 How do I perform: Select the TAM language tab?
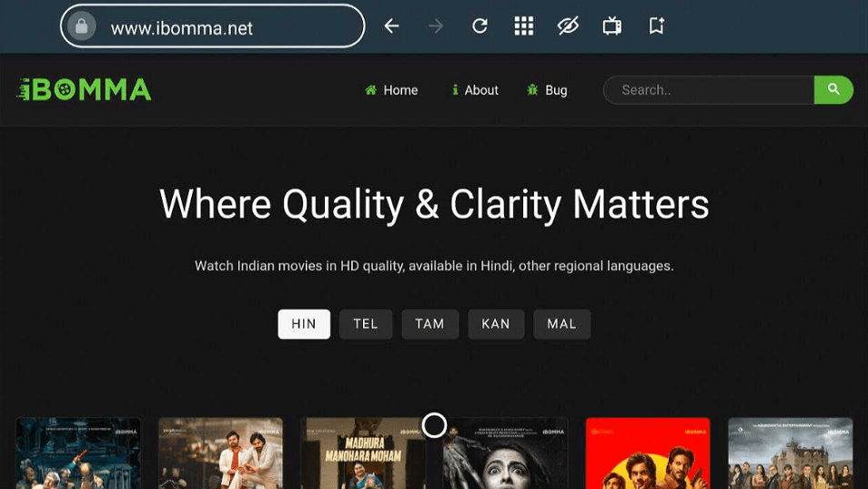tap(430, 324)
